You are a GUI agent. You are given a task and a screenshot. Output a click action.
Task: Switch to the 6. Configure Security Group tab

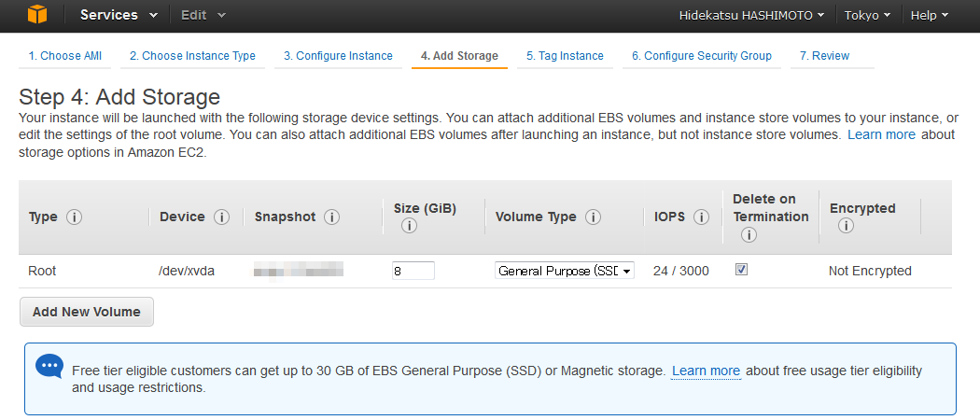(x=701, y=56)
